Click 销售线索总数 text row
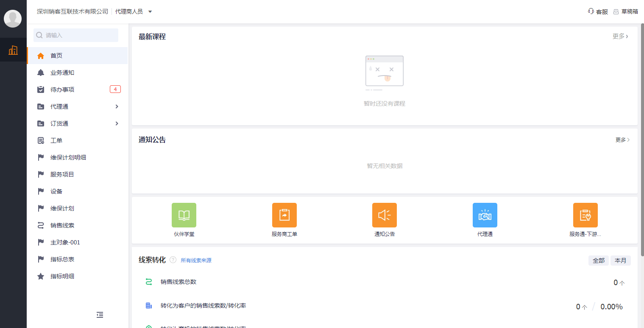 coord(178,282)
